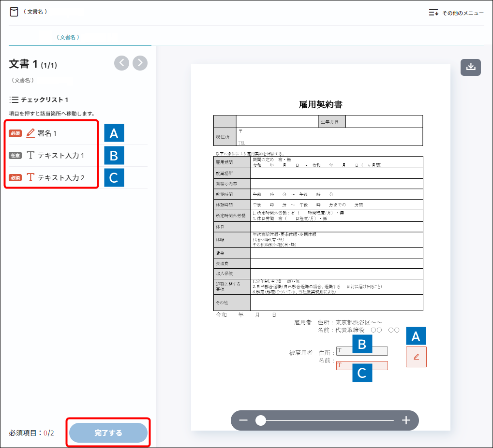The height and width of the screenshot is (448, 493).
Task: Click the signature pen field on the document
Action: coord(416,357)
